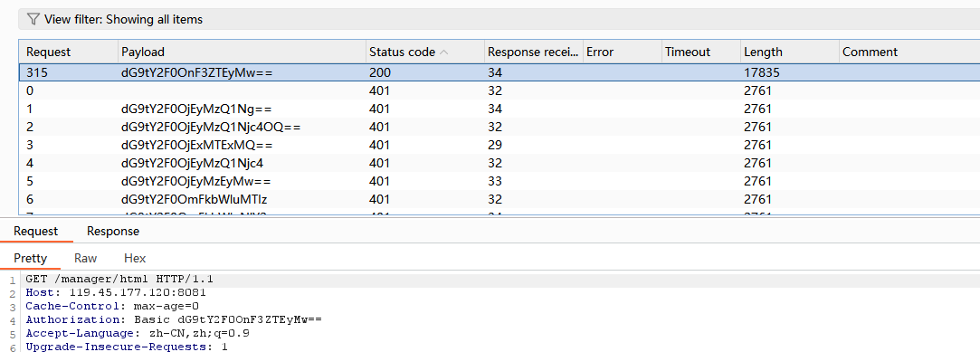
Task: Sort by Status code column header
Action: coord(425,52)
